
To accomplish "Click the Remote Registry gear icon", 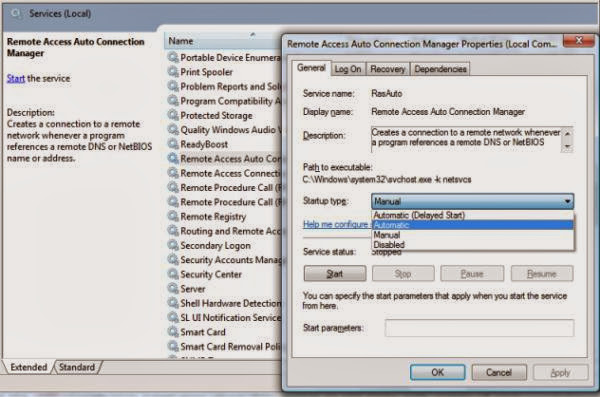I will [173, 216].
